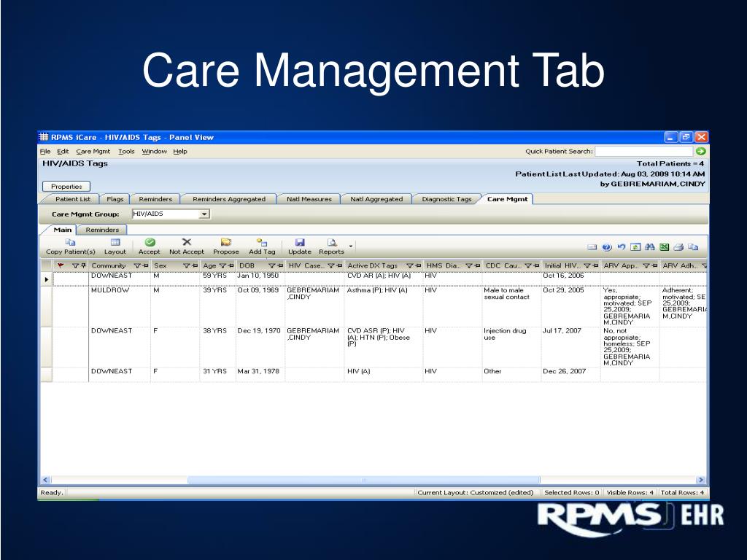
Task: Switch to the Patient List tab
Action: (x=72, y=199)
